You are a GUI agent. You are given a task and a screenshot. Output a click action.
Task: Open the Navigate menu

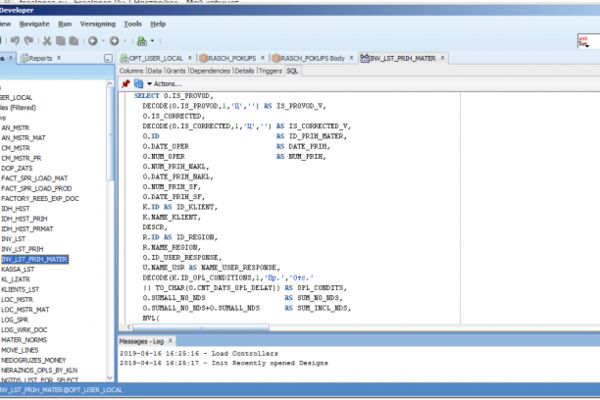tap(34, 24)
